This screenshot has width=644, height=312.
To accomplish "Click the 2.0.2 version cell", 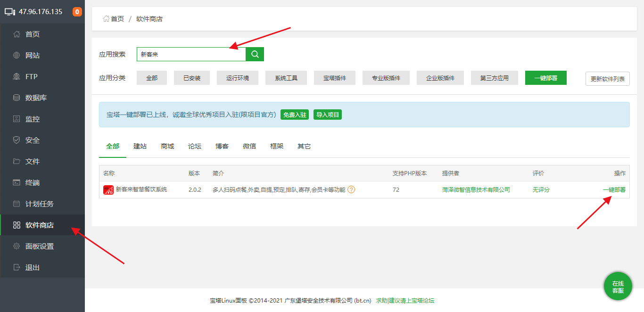I will pyautogui.click(x=195, y=190).
